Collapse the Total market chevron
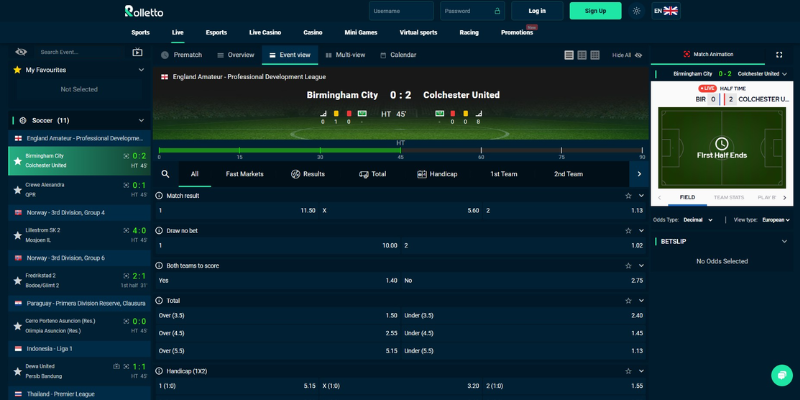Screen dimensions: 800x400 641,301
